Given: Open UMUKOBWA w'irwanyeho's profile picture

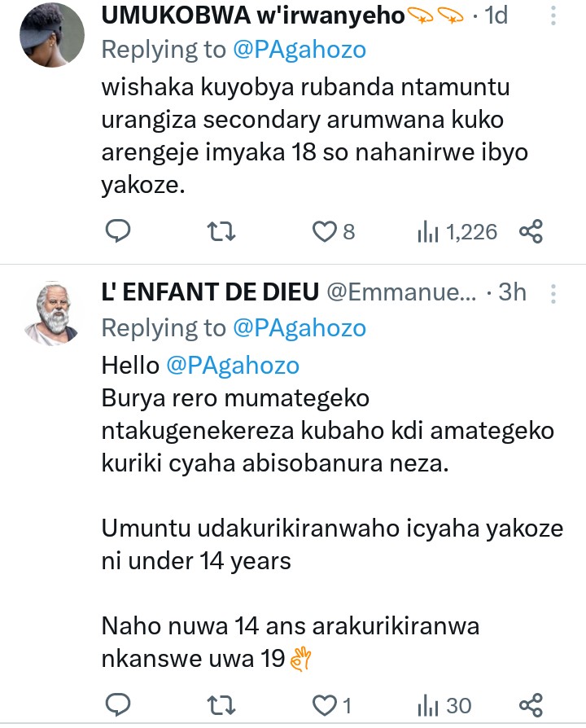Looking at the screenshot, I should coord(52,34).
